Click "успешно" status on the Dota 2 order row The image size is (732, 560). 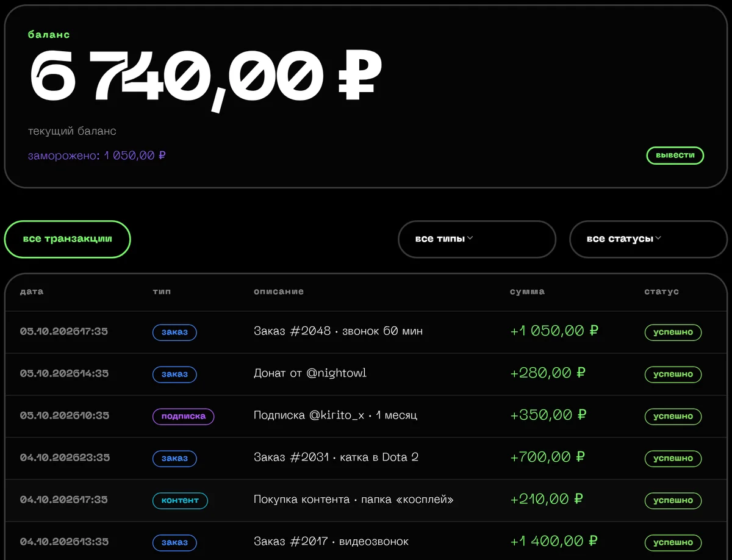pyautogui.click(x=673, y=459)
